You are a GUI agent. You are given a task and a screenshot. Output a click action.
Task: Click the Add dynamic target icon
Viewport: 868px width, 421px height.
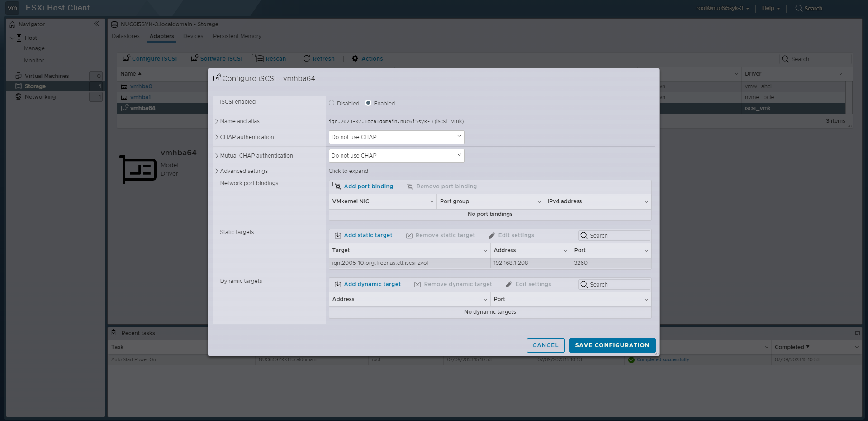337,284
